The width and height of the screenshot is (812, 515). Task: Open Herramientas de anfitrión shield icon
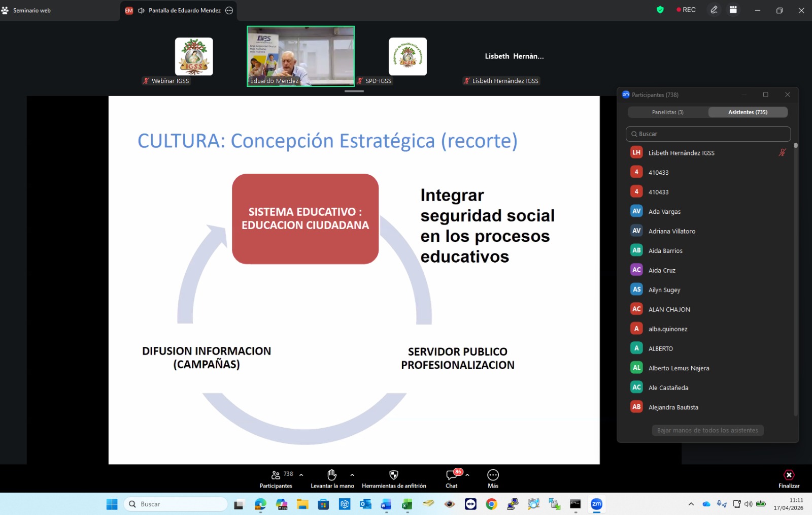393,475
